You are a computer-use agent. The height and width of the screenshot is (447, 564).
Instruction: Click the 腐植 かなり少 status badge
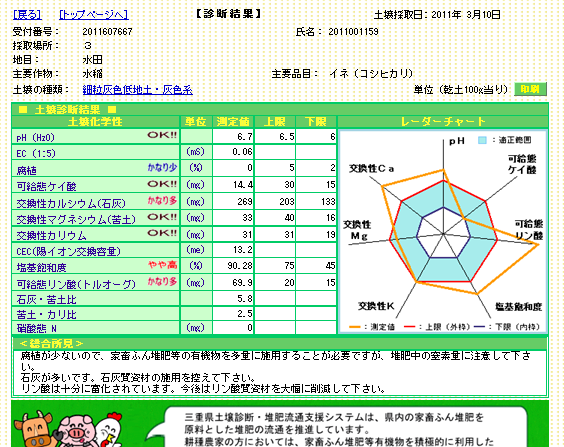point(162,167)
